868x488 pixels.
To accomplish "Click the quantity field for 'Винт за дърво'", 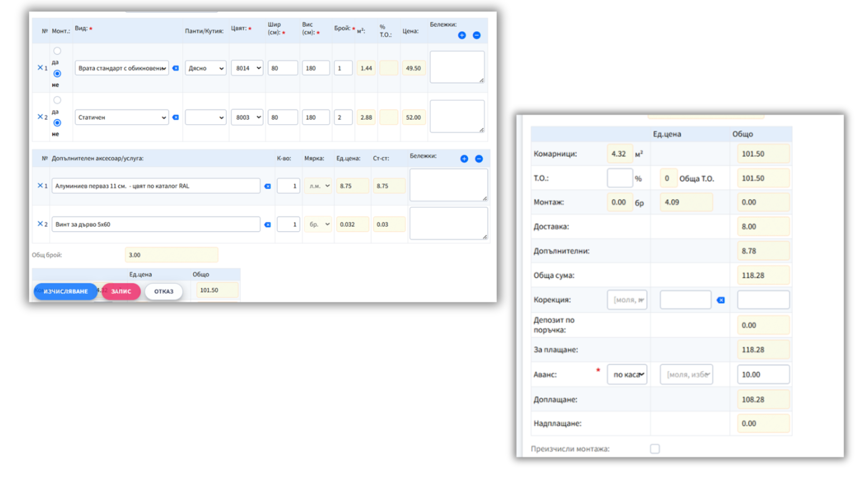I will click(288, 224).
